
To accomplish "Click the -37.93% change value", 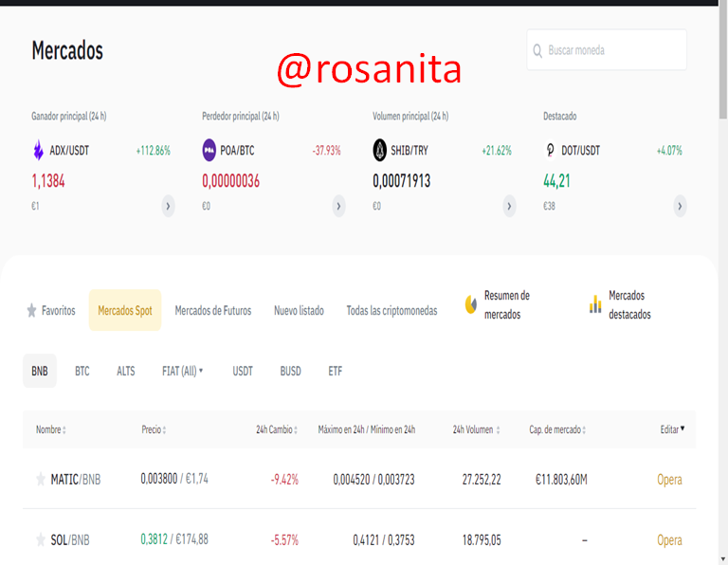I will click(x=327, y=151).
